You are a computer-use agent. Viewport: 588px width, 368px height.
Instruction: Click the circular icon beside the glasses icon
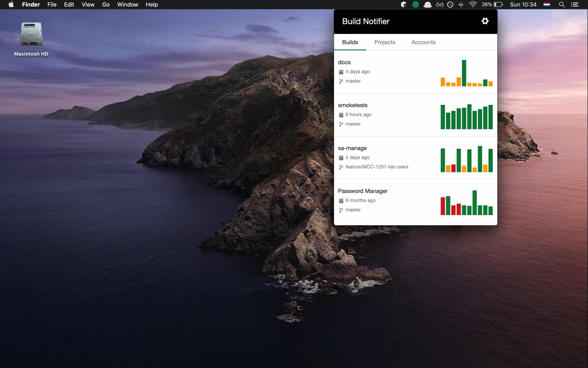450,5
